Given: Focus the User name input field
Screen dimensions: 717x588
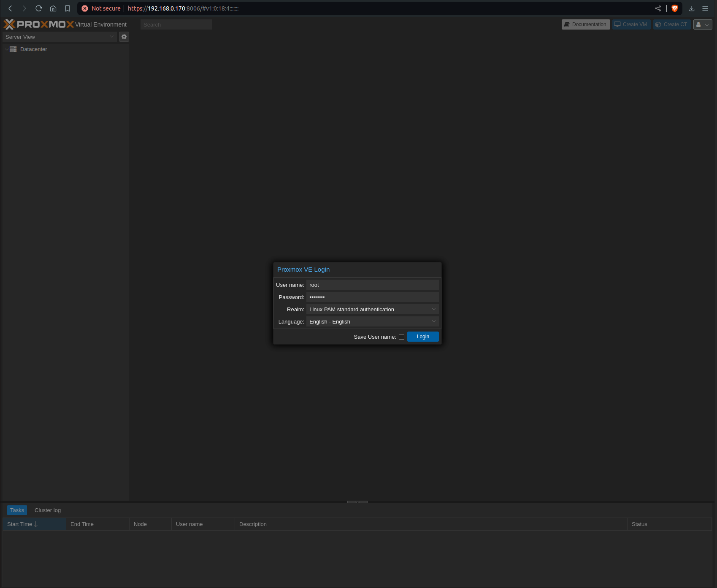Looking at the screenshot, I should [373, 285].
